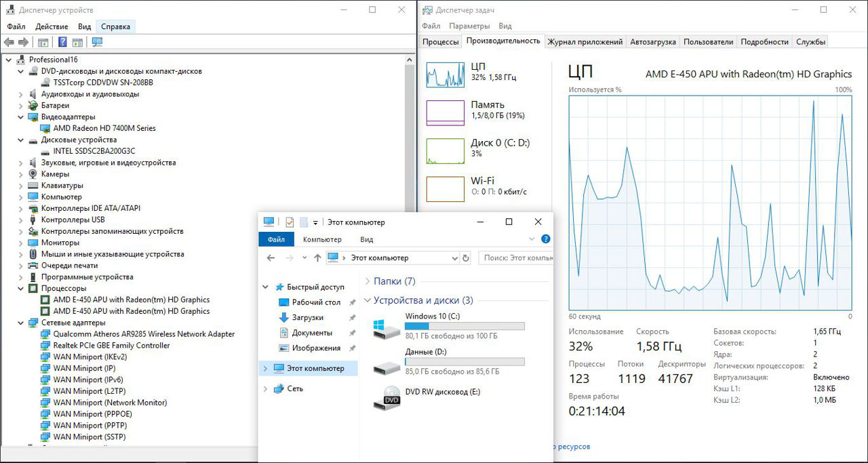Scan for hardware changes via Device Manager toolbar icon
This screenshot has width=868, height=463.
pos(97,41)
